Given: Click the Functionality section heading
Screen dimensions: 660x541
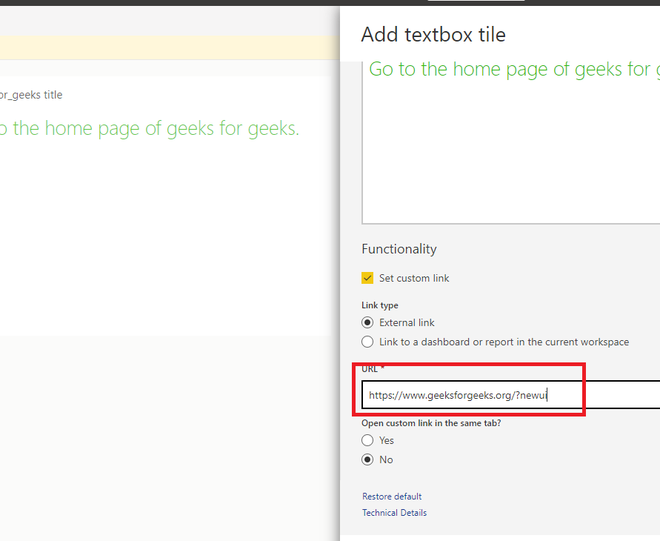Looking at the screenshot, I should 399,249.
